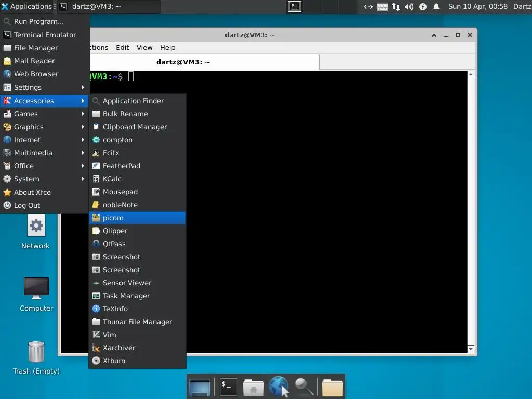Click the KCalc calculator icon
This screenshot has height=399, width=532.
[x=96, y=179]
